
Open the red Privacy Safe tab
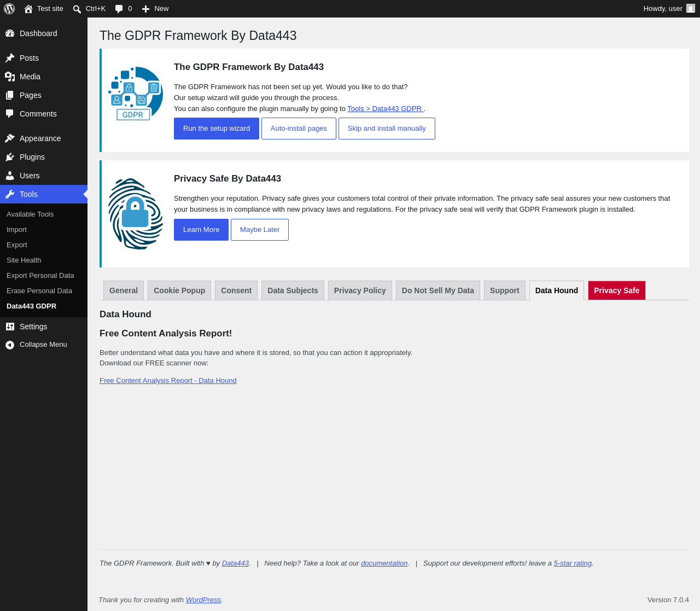[x=617, y=290]
